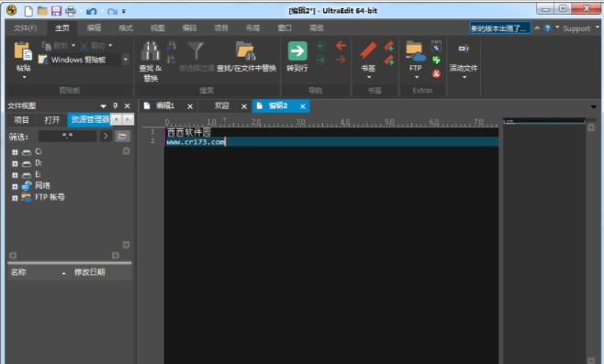Switch to the 窗口 ribbon tab

pyautogui.click(x=285, y=28)
